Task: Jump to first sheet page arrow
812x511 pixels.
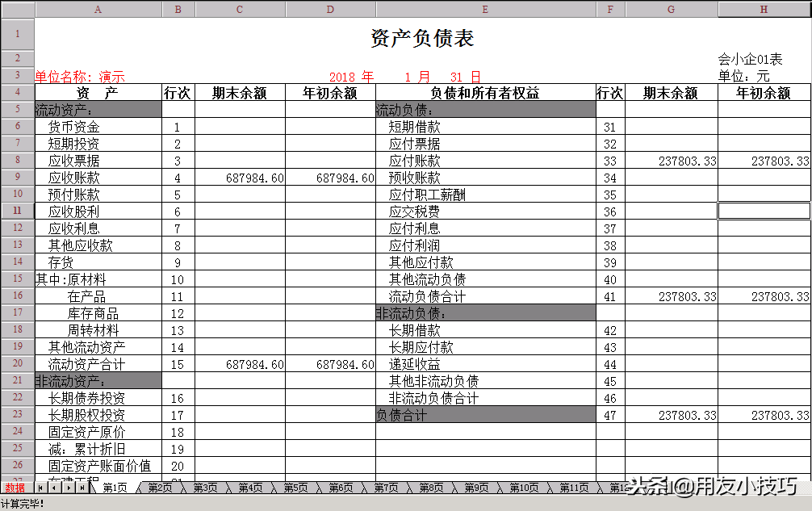Action: click(40, 488)
